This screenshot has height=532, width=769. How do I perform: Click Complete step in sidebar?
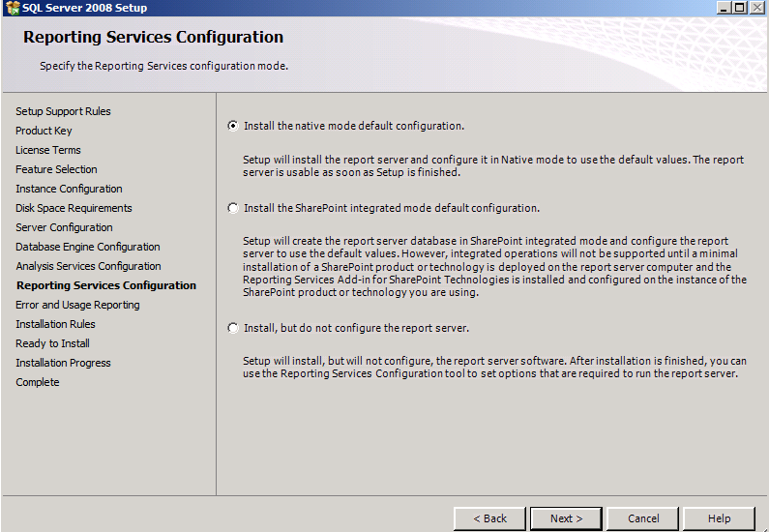pyautogui.click(x=38, y=382)
